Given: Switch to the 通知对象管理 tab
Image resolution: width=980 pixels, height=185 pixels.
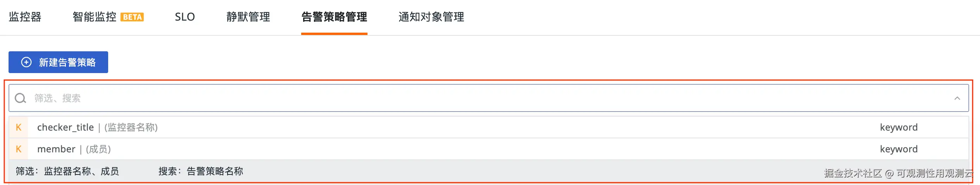Looking at the screenshot, I should tap(431, 17).
